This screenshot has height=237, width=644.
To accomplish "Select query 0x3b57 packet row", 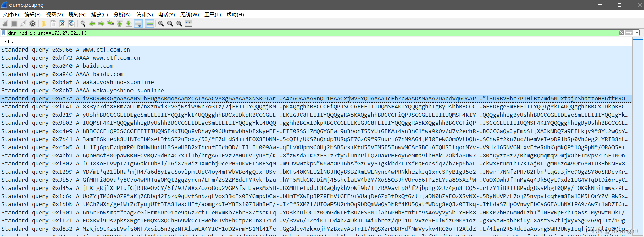I will [316, 180].
